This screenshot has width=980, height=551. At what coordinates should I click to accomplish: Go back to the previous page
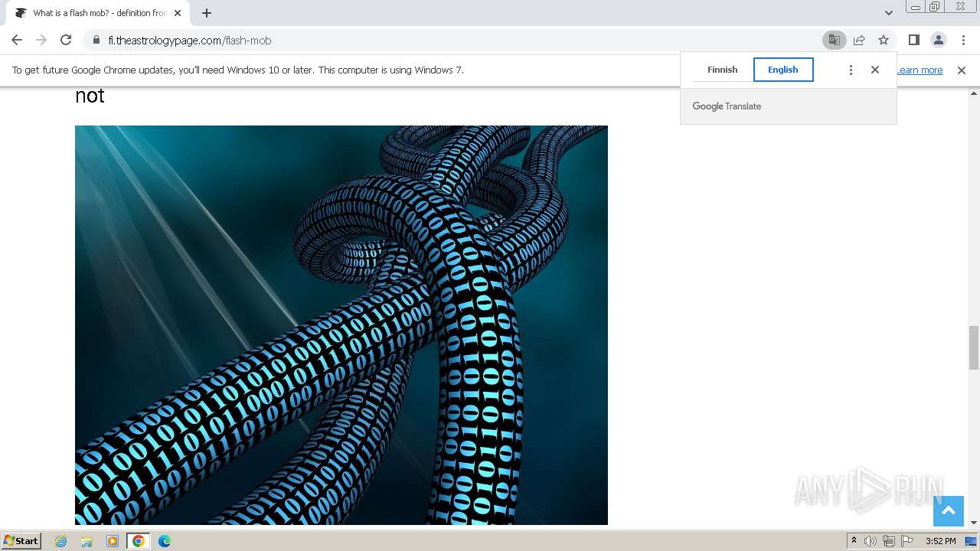tap(17, 40)
